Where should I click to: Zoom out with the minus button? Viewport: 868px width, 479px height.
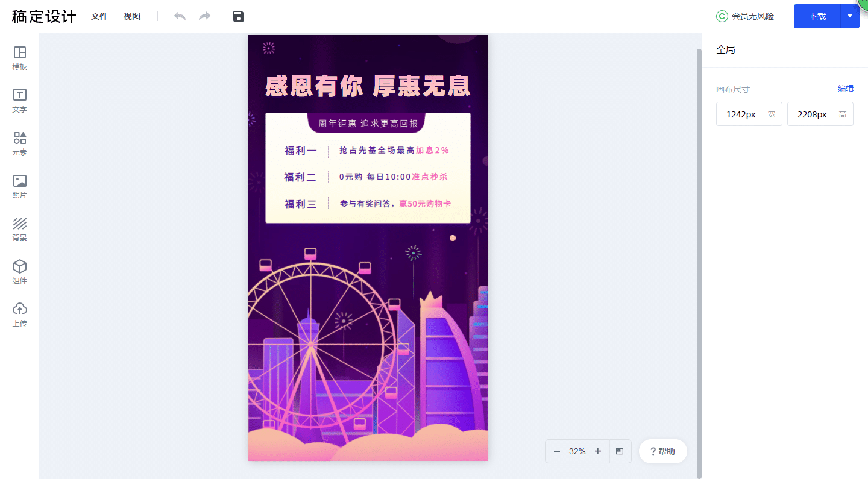tap(557, 451)
